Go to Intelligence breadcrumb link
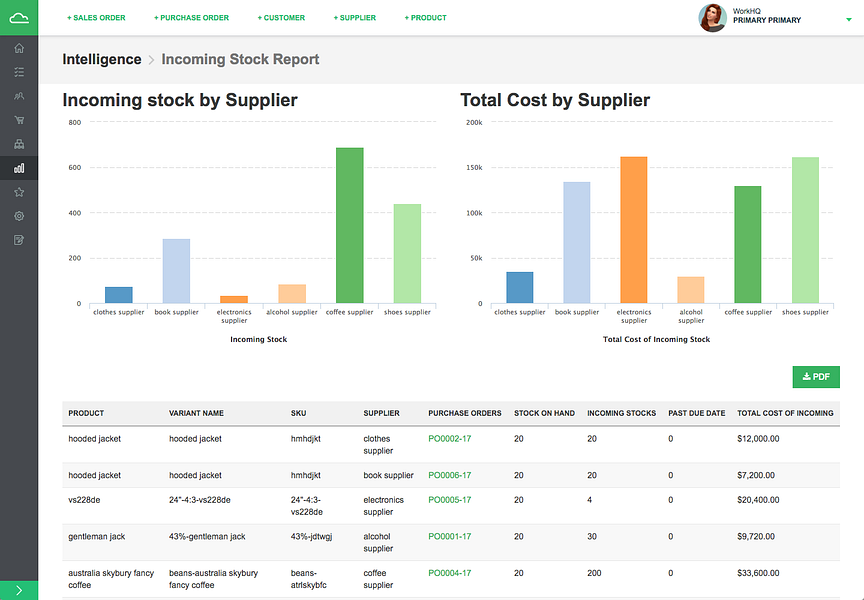This screenshot has width=864, height=600. 102,60
